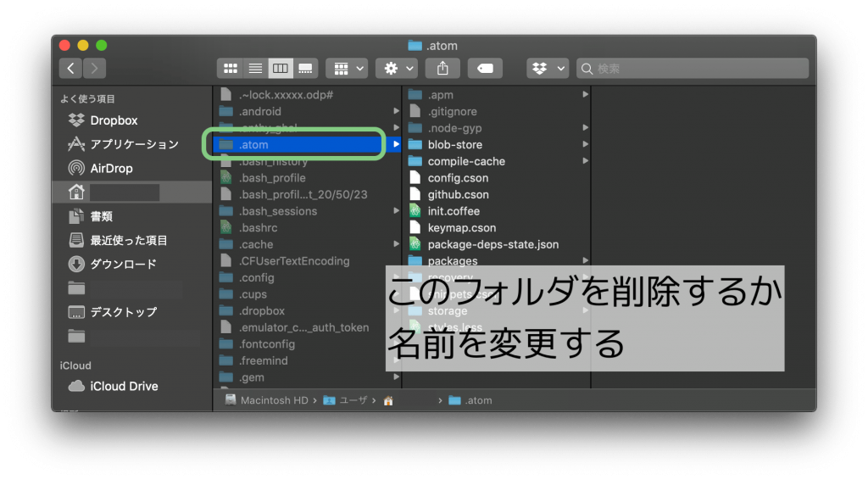Expand the .apm folder arrow

[585, 95]
